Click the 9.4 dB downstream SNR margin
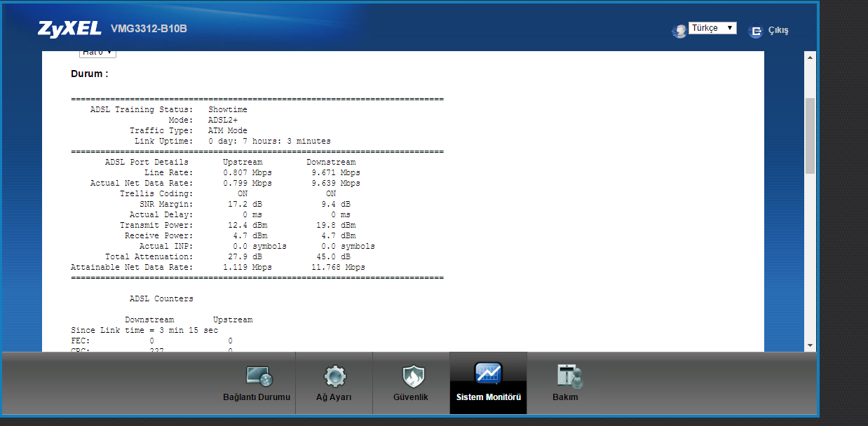868x426 pixels. 336,204
